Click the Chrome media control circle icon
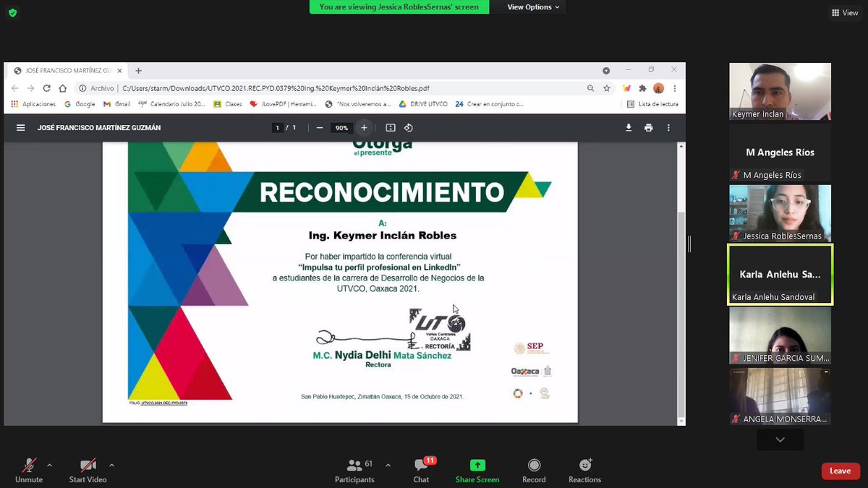 click(x=606, y=71)
